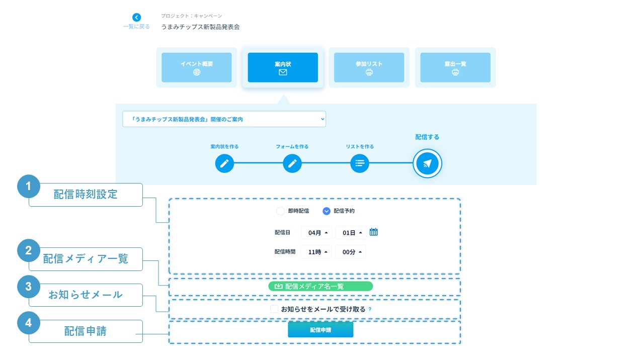Click the back arrow to return to list

tap(136, 18)
